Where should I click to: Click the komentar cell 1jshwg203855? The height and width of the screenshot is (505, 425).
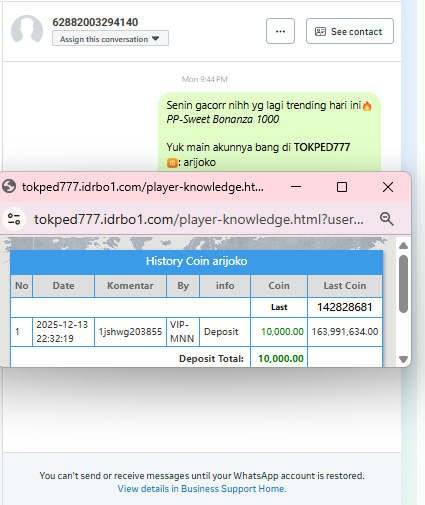pyautogui.click(x=130, y=332)
